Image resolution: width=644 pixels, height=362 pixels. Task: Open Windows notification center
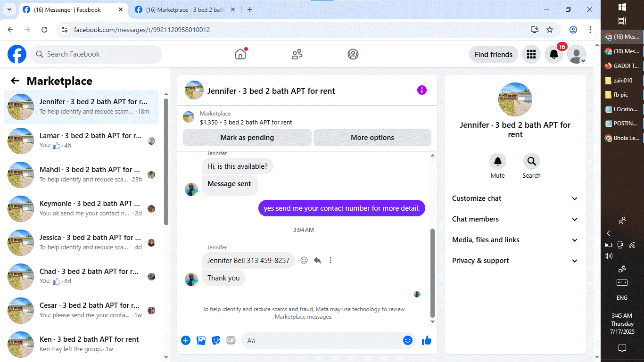click(x=622, y=348)
